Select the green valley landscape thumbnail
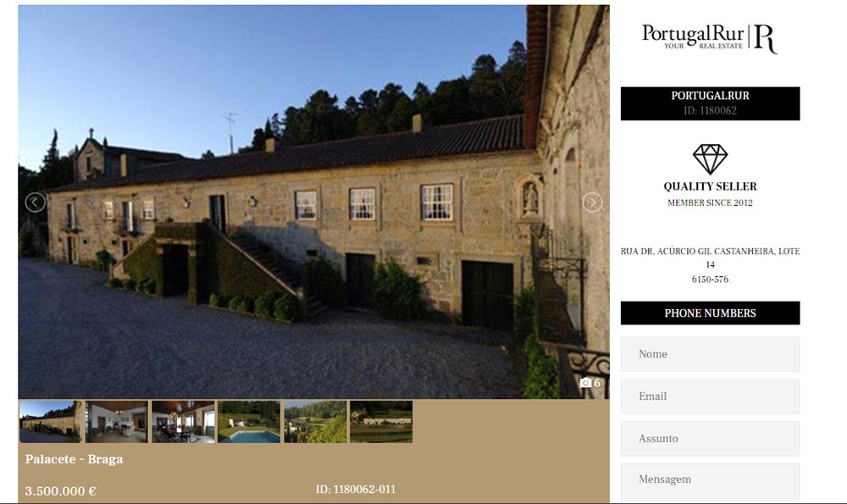The width and height of the screenshot is (847, 504). pos(315,421)
